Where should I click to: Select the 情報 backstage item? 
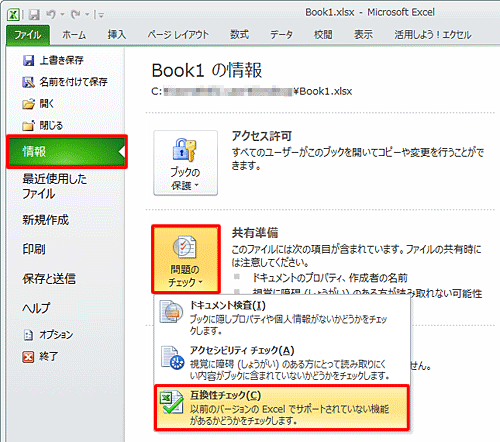[67, 152]
